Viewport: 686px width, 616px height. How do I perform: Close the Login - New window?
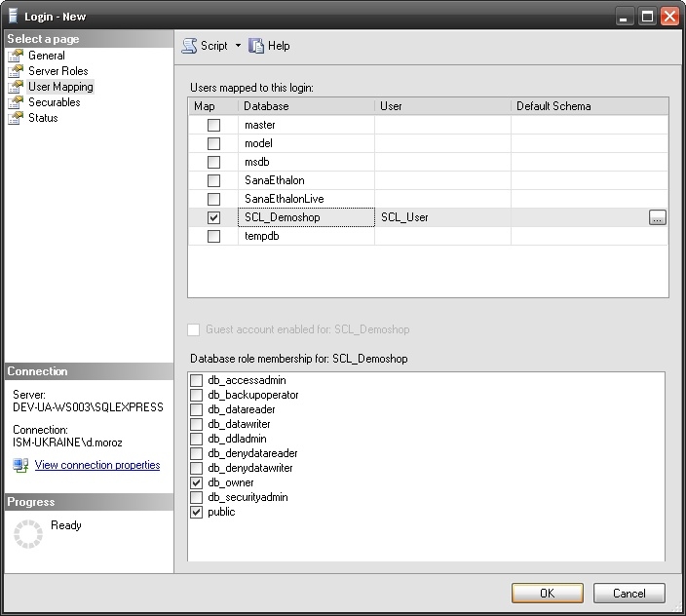click(669, 17)
